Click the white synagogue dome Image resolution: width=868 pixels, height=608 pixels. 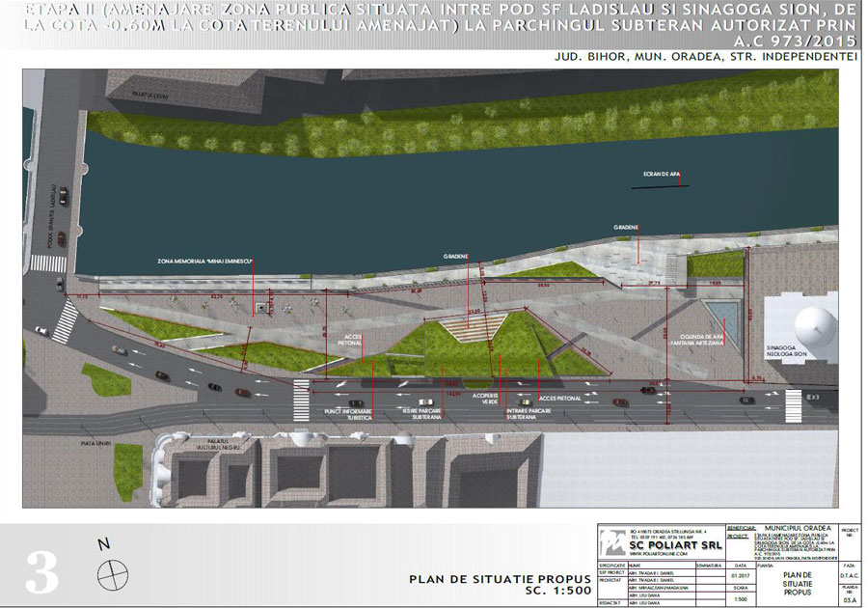(815, 327)
